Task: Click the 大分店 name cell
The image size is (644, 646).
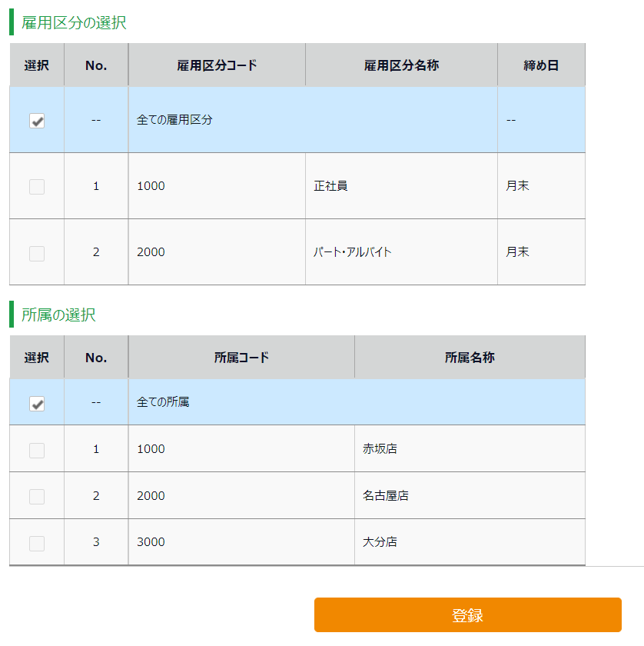Action: point(380,542)
